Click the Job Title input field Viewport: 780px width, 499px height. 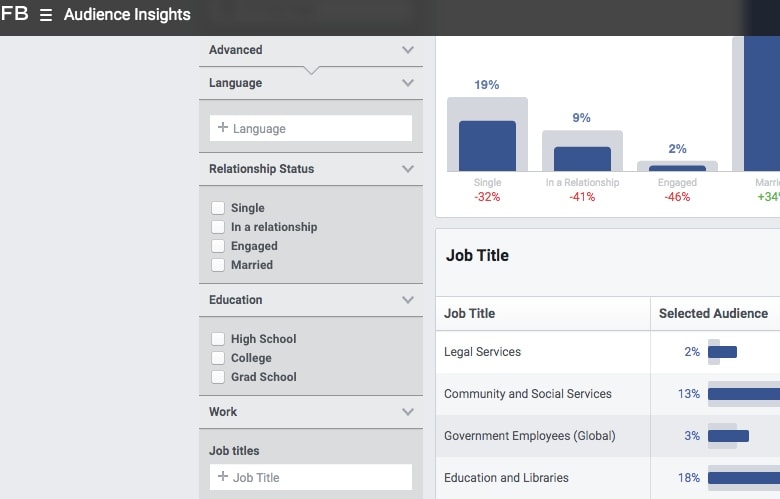(311, 478)
